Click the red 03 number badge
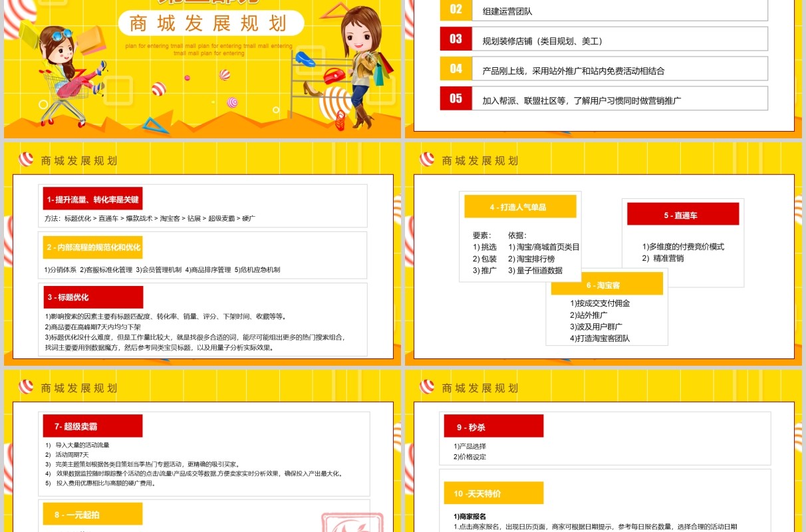 (x=456, y=39)
